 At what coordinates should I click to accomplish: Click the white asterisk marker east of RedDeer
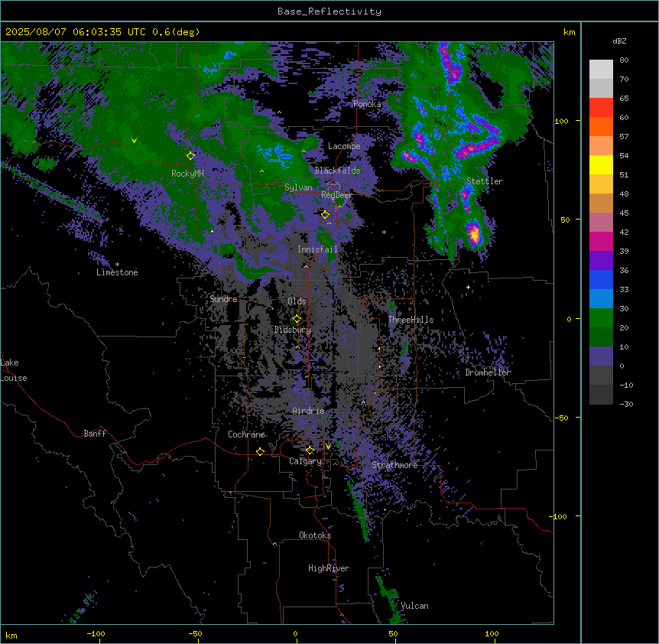[384, 232]
